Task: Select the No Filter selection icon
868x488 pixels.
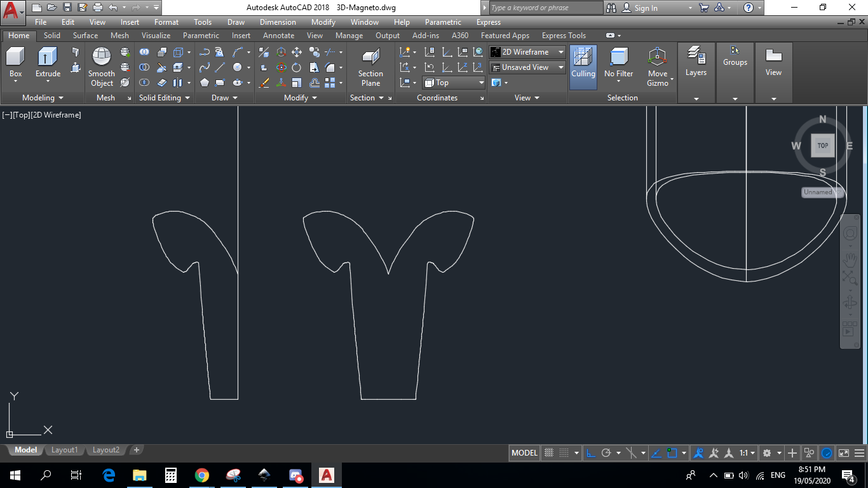Action: point(618,62)
